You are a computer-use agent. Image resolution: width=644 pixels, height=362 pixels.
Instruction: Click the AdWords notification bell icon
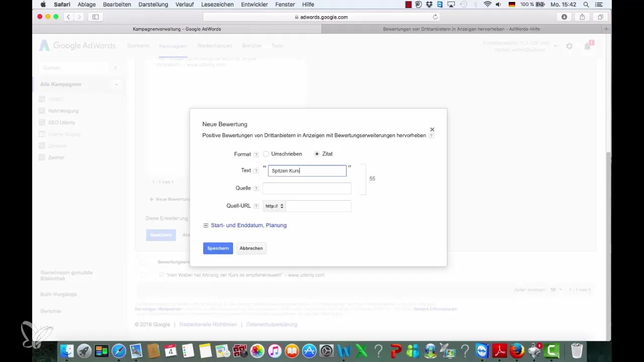(587, 46)
